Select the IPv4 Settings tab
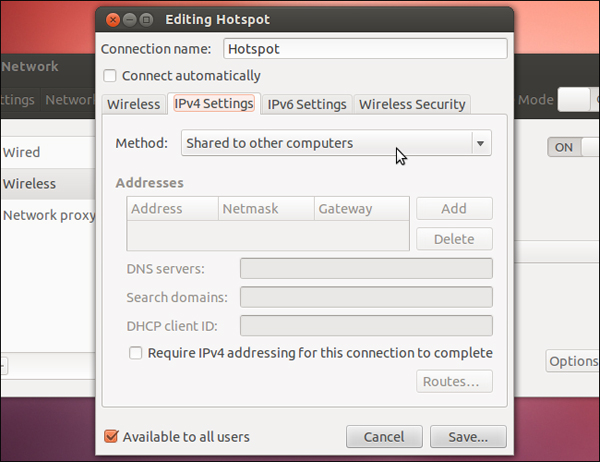The image size is (600, 462). point(214,104)
